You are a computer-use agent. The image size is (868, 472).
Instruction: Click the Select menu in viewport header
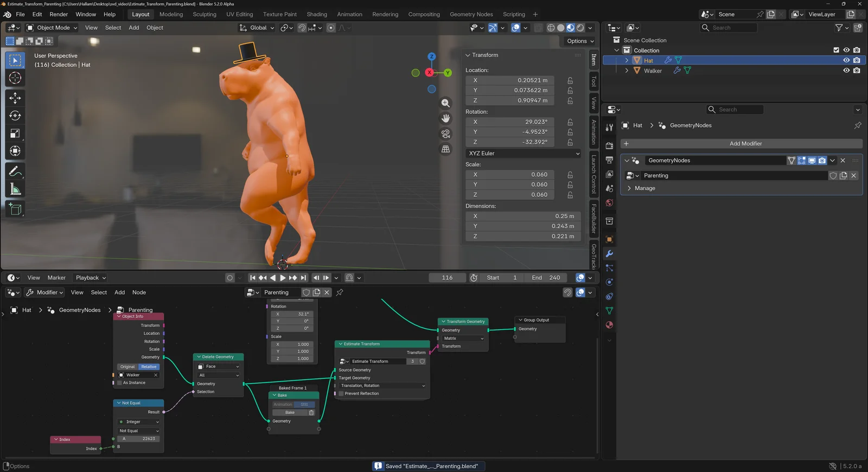(x=113, y=28)
